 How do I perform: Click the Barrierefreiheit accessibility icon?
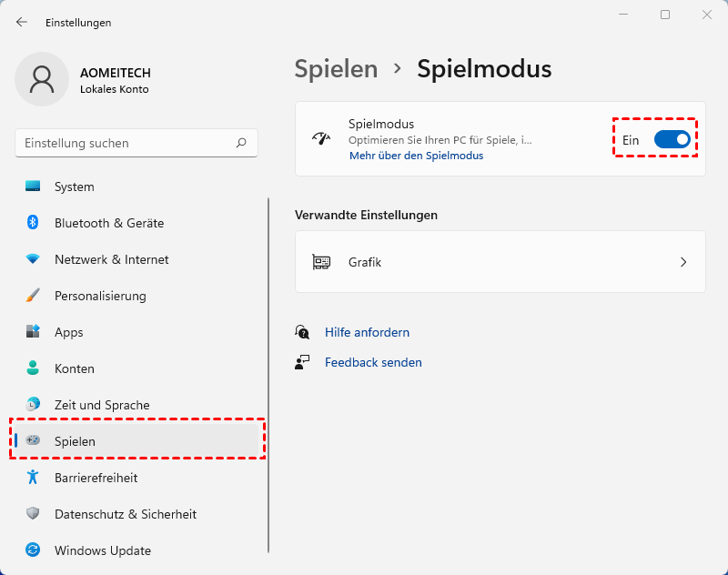coord(34,478)
